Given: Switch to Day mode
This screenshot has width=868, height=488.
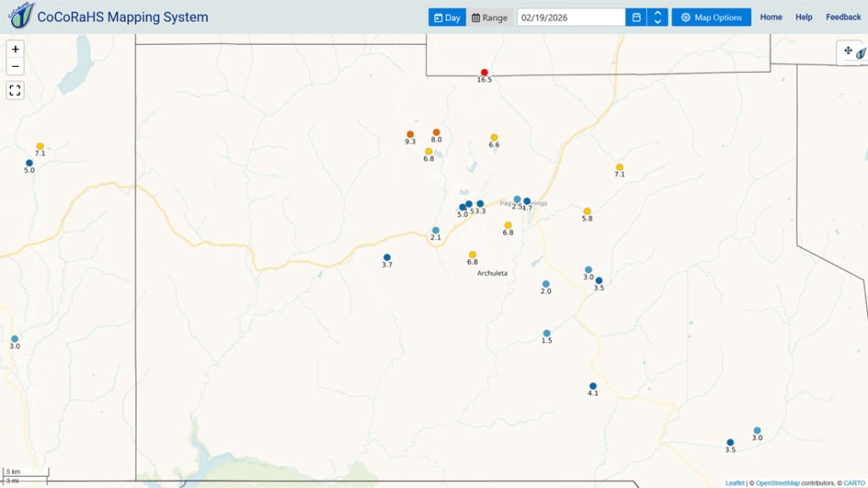Looking at the screenshot, I should click(447, 17).
